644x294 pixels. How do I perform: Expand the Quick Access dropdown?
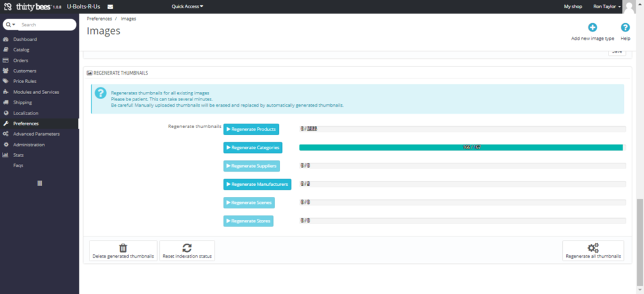[x=187, y=6]
